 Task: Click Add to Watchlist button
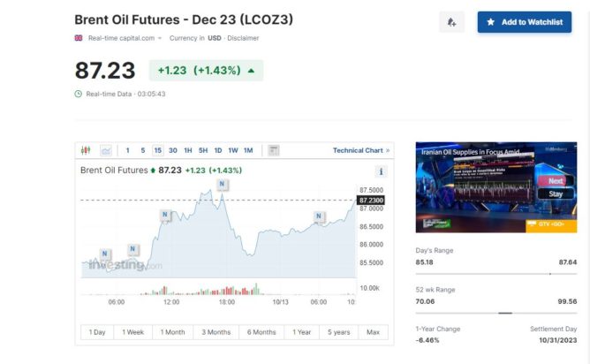(525, 22)
